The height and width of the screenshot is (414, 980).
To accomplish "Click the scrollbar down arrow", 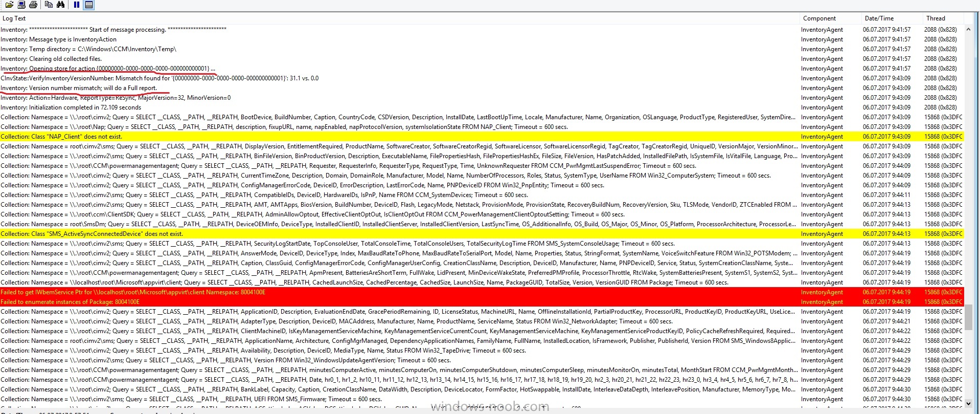I will click(x=968, y=403).
